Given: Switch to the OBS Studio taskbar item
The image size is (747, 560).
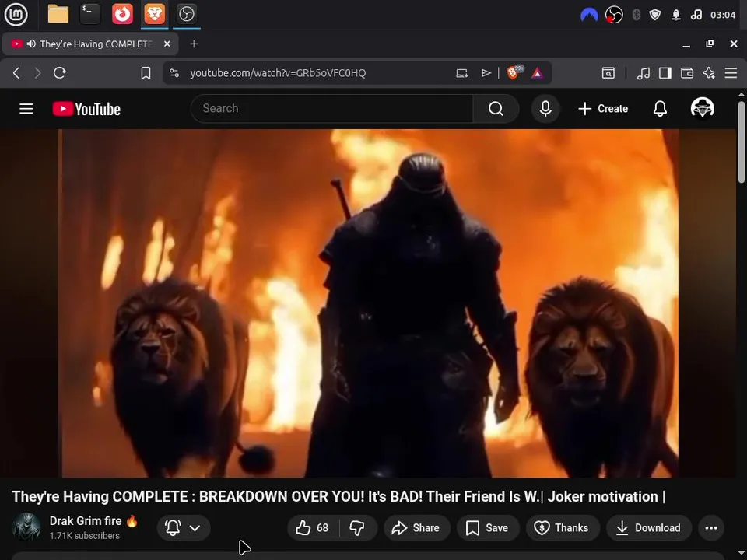Looking at the screenshot, I should tap(186, 14).
